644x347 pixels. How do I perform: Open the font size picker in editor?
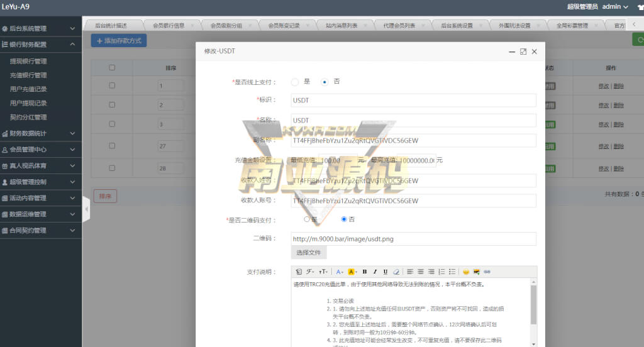click(323, 272)
